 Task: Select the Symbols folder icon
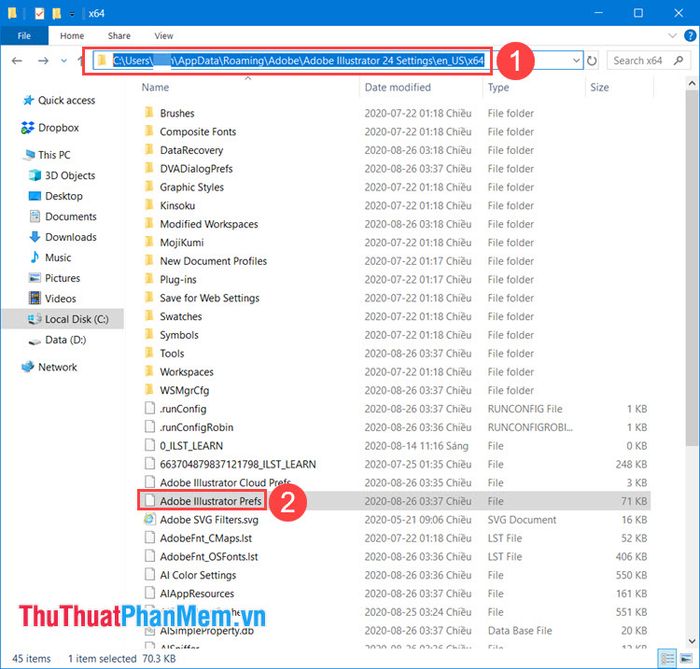149,334
